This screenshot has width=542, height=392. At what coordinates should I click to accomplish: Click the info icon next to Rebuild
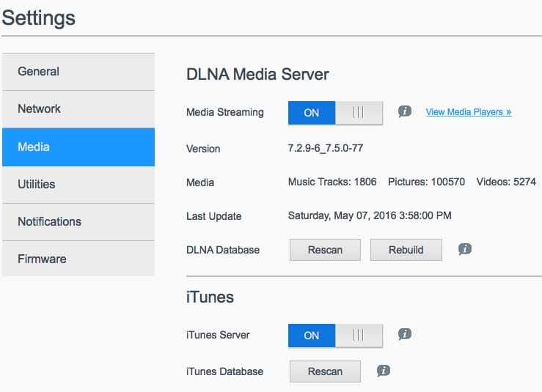(x=464, y=249)
